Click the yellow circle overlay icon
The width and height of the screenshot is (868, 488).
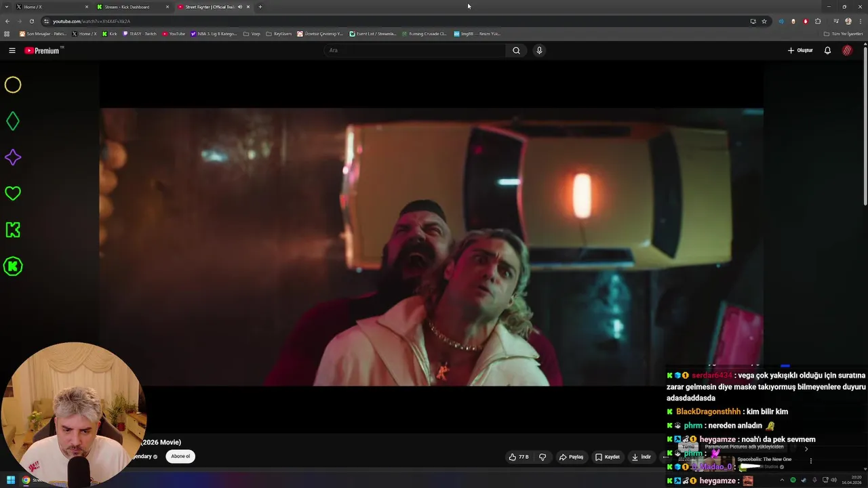click(x=13, y=85)
